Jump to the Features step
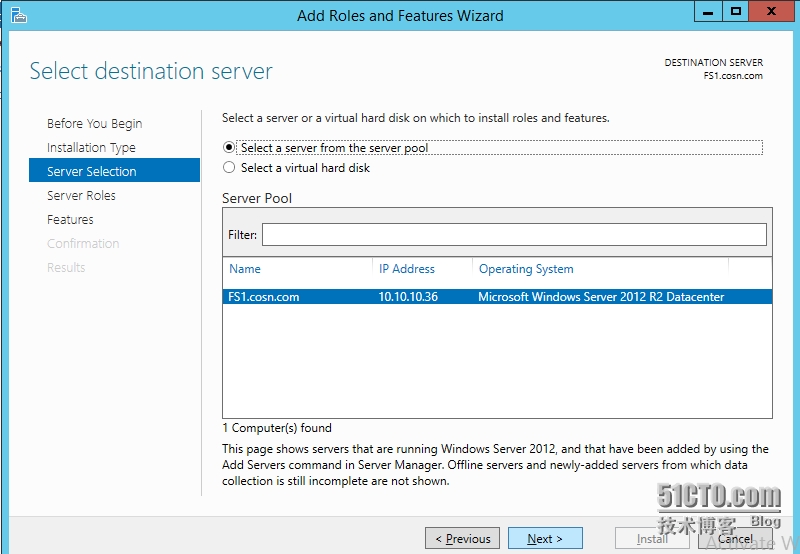 pos(70,219)
